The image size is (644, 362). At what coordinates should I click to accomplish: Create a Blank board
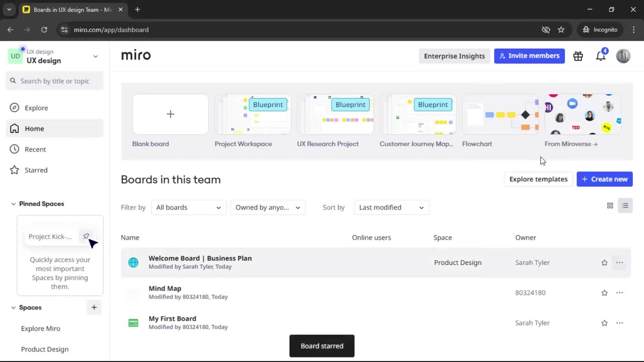click(170, 114)
